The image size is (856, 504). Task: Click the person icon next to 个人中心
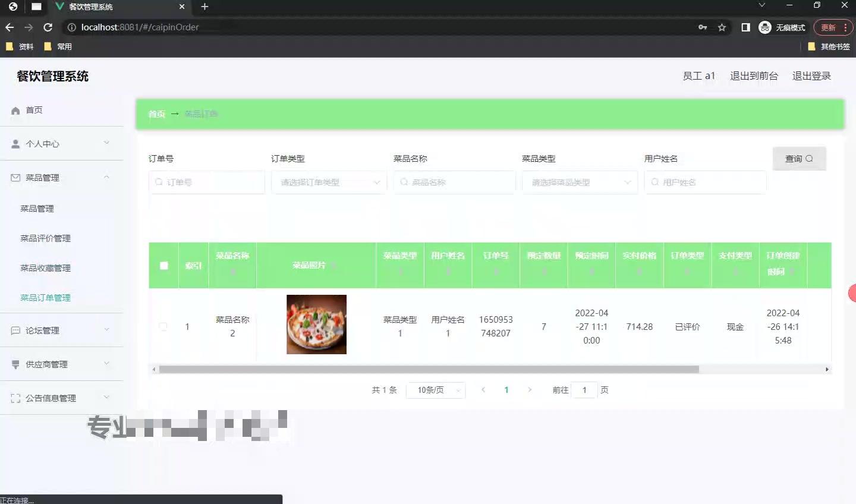pos(14,143)
